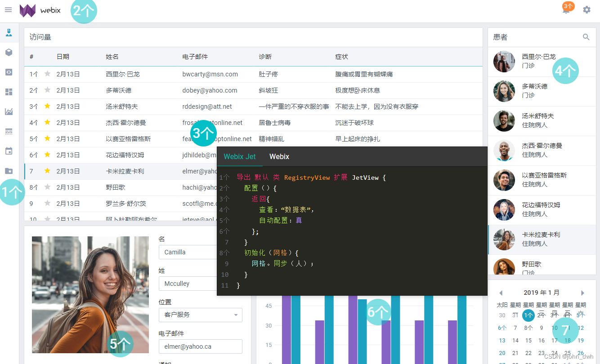Click the 姓 input containing Mcculley
Viewport: 600px width, 364px height.
point(188,284)
